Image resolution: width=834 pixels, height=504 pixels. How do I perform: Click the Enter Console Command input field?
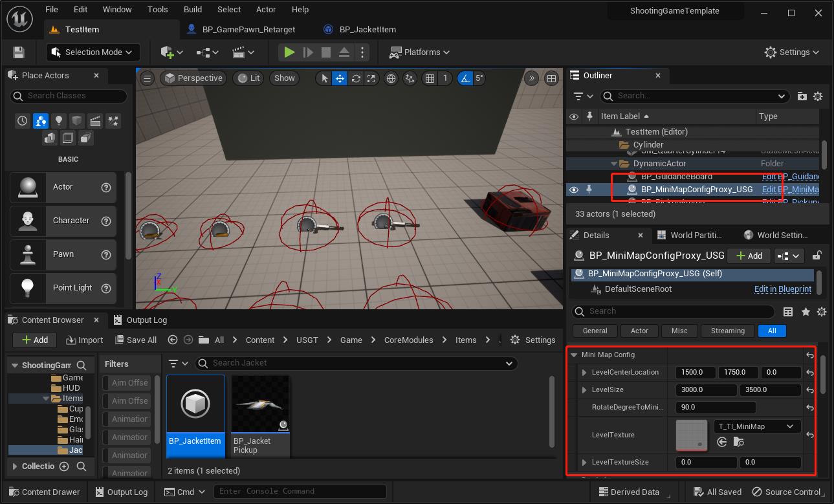pyautogui.click(x=300, y=491)
